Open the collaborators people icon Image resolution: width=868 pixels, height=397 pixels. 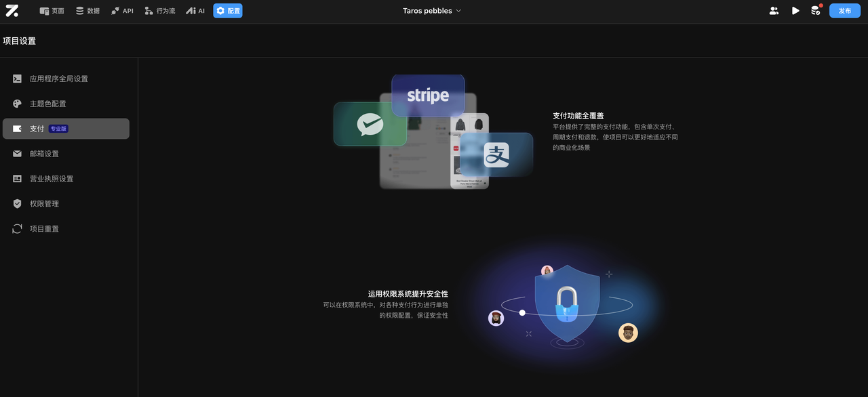pyautogui.click(x=774, y=11)
